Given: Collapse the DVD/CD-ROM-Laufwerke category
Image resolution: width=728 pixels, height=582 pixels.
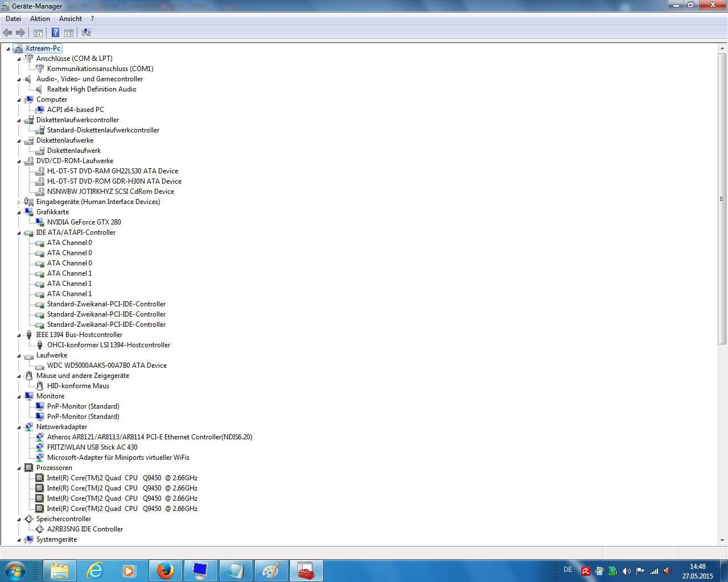Looking at the screenshot, I should [19, 161].
